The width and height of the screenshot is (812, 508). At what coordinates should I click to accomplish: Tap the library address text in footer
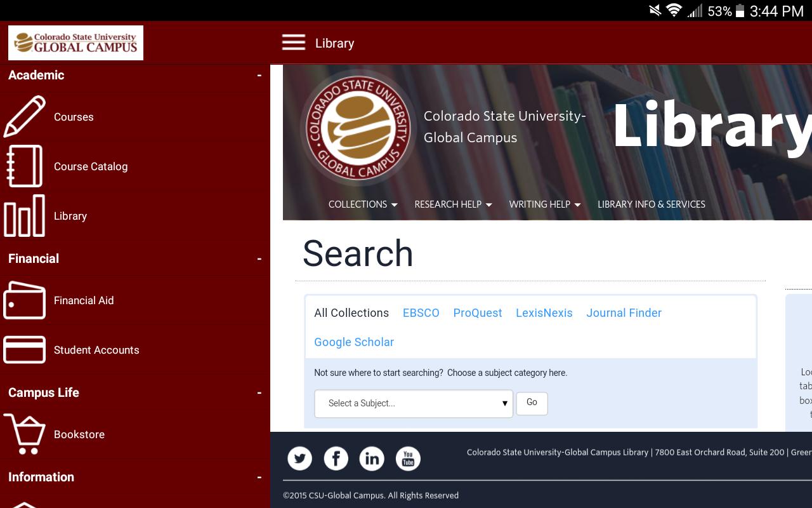pos(639,452)
